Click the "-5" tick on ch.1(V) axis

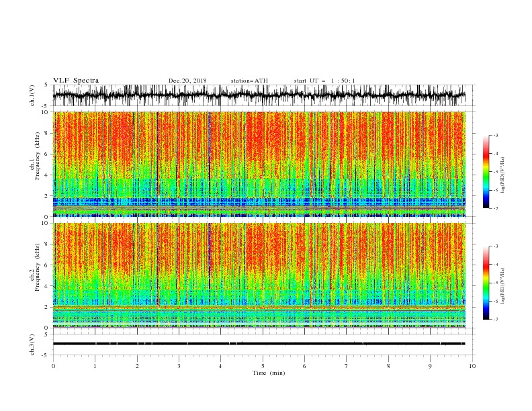(45, 106)
